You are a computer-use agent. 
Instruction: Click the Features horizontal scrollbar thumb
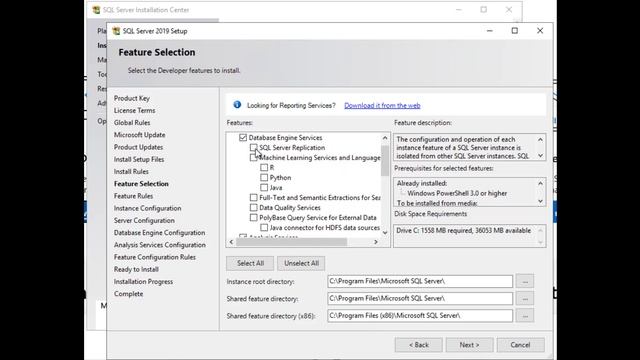(x=291, y=242)
